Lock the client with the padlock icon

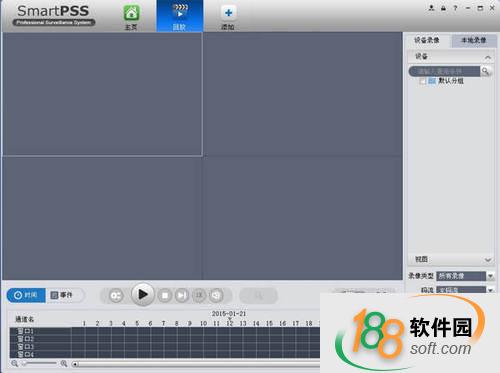tap(443, 8)
